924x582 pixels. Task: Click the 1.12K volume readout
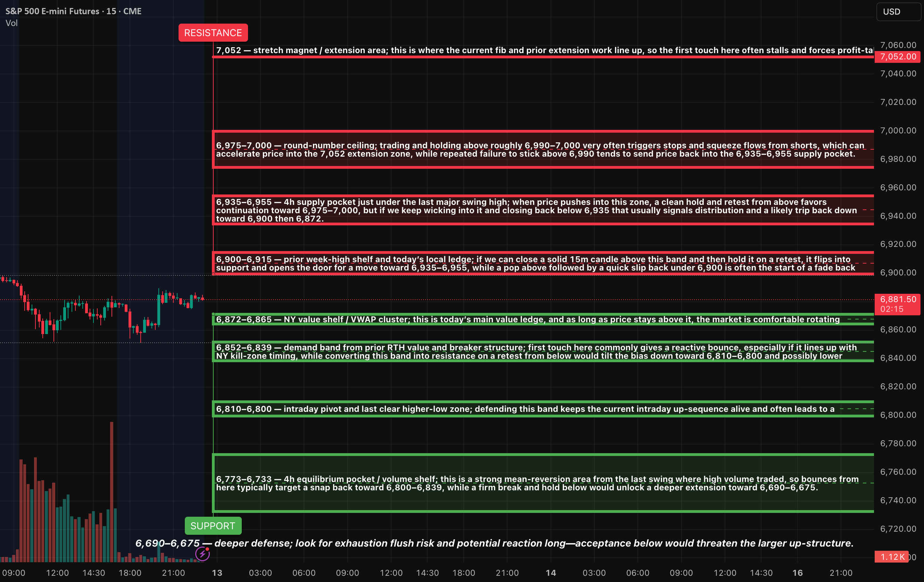click(891, 557)
